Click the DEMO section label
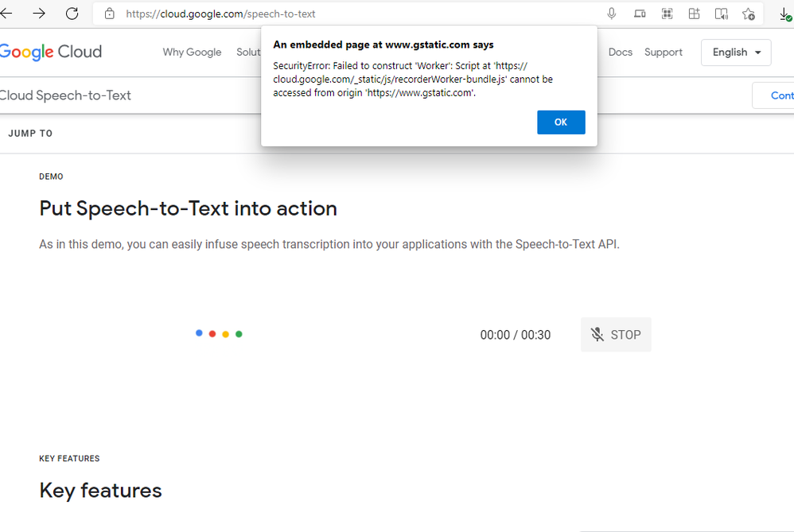 click(51, 177)
